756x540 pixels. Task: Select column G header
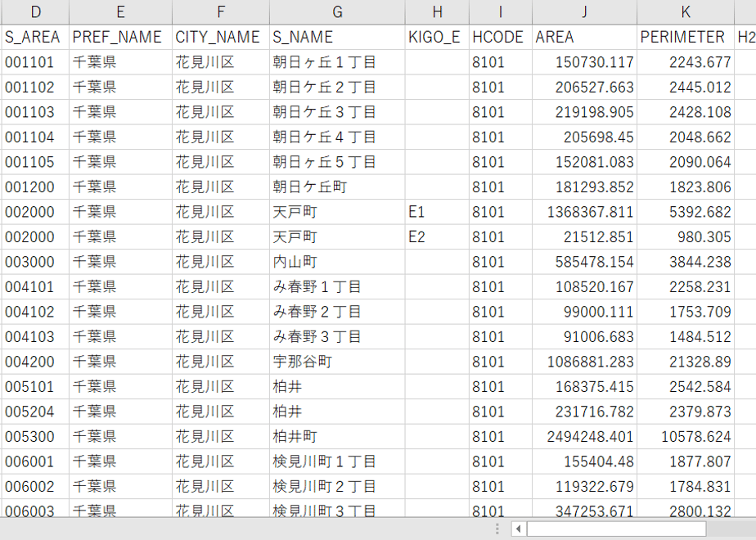coord(337,11)
